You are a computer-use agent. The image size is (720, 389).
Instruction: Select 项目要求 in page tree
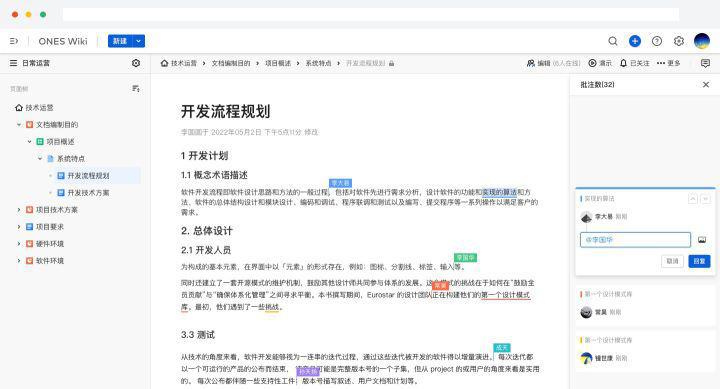point(50,226)
